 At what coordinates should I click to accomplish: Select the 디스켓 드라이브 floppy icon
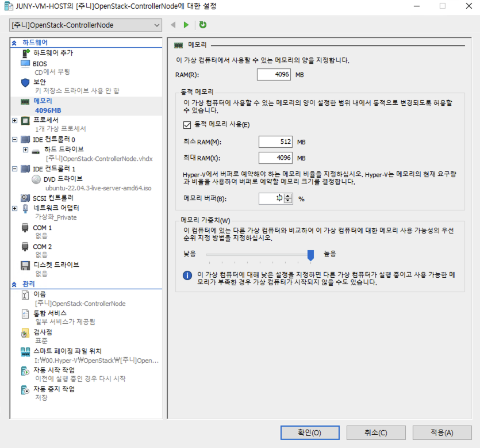(x=25, y=266)
